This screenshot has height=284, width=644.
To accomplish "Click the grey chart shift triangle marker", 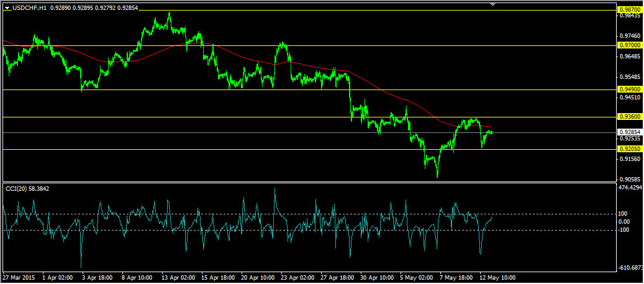I will (493, 4).
